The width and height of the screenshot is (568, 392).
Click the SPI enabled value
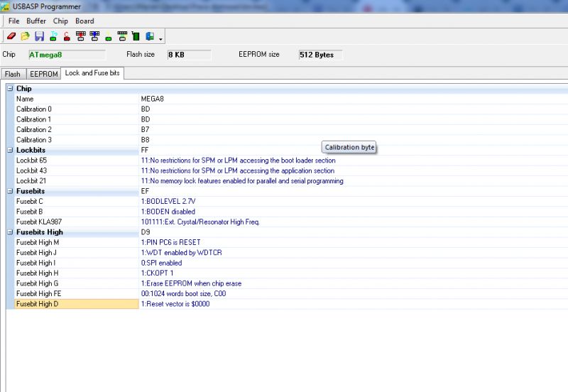coord(162,263)
